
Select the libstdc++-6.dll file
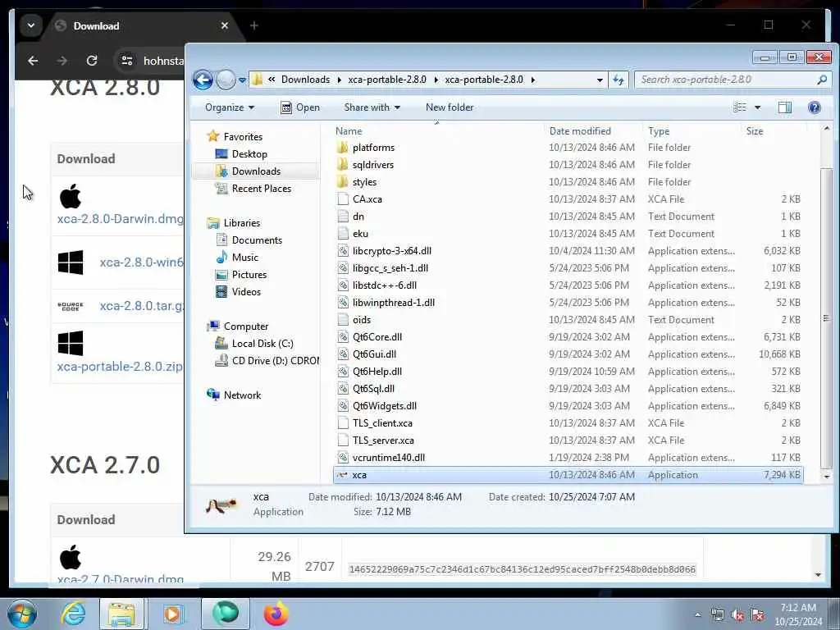384,285
